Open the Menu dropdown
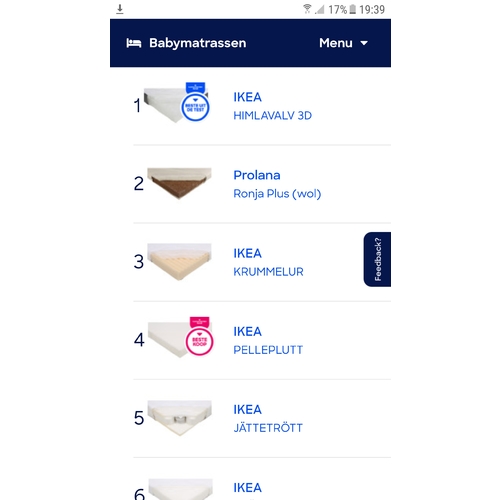The height and width of the screenshot is (500, 500). [x=343, y=43]
